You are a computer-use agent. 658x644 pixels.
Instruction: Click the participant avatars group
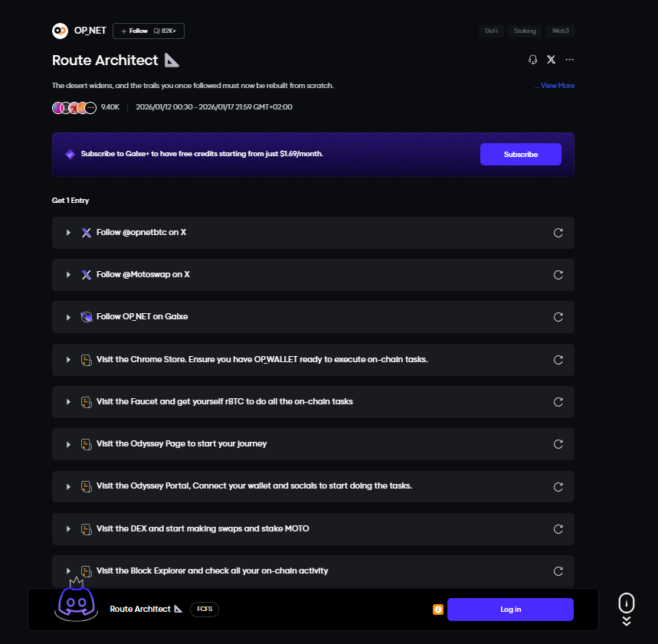(x=74, y=107)
